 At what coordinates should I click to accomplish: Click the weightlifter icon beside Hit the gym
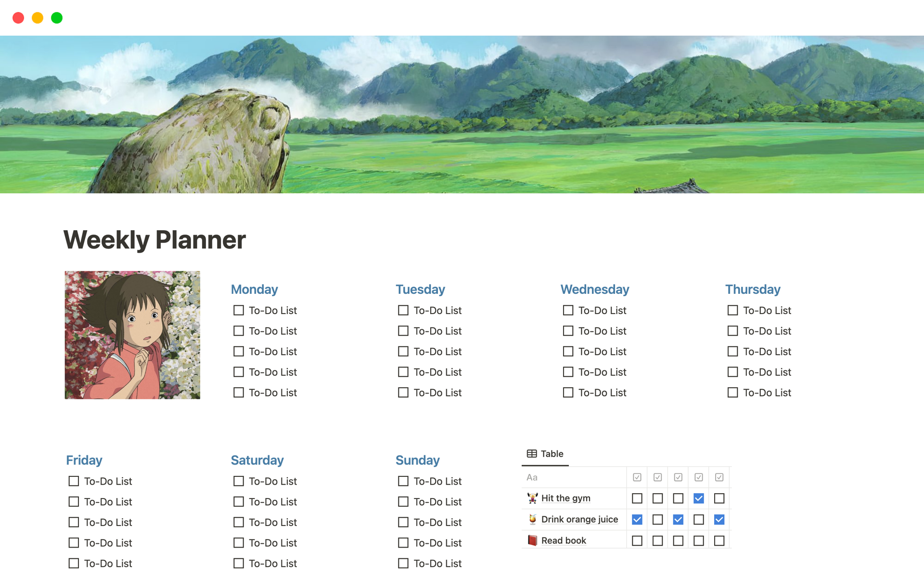[x=532, y=498]
